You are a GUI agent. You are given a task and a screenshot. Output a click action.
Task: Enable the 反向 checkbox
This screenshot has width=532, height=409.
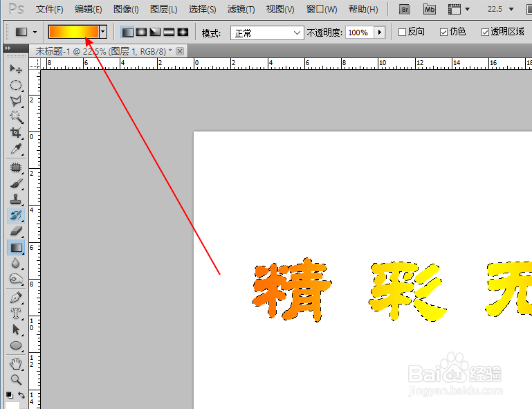(x=402, y=33)
